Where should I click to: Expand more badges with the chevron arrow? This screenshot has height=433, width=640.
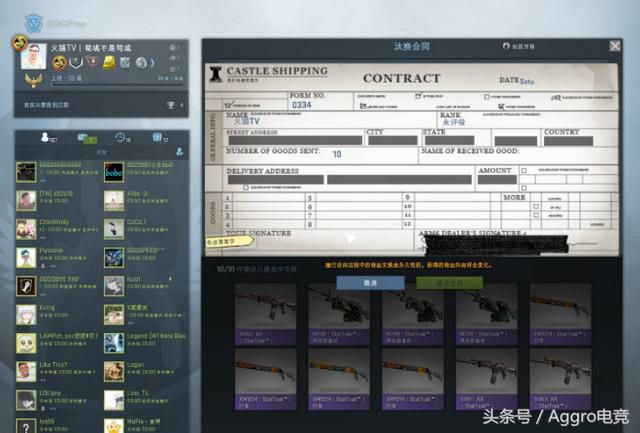pos(152,62)
